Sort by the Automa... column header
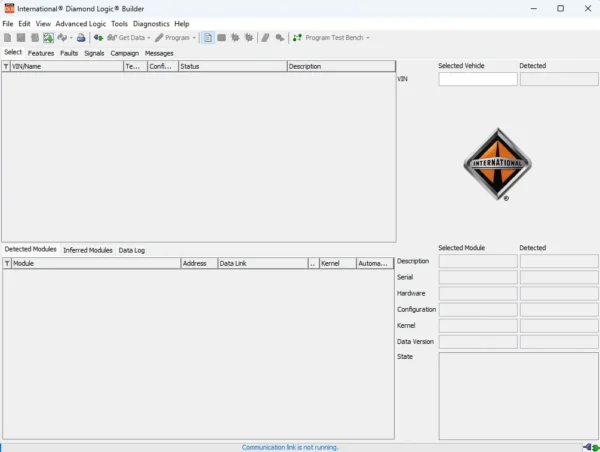 click(x=375, y=263)
